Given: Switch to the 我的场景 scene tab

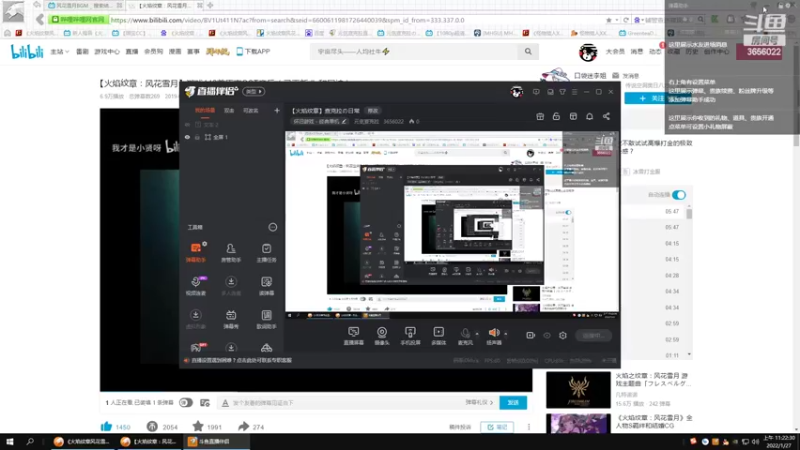Looking at the screenshot, I should (x=205, y=110).
